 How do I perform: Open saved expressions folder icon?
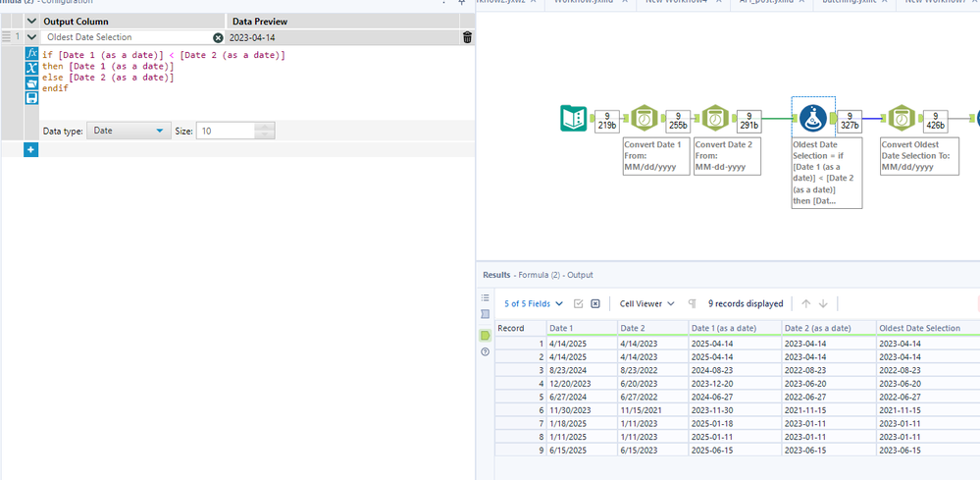point(31,82)
